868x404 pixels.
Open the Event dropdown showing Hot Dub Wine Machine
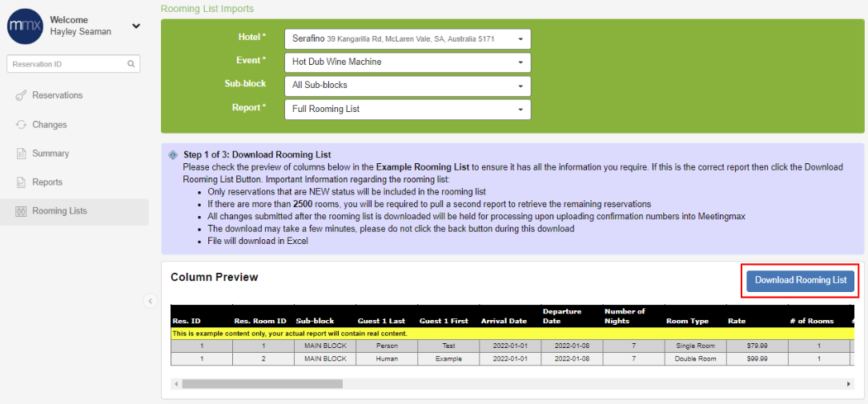pyautogui.click(x=408, y=62)
